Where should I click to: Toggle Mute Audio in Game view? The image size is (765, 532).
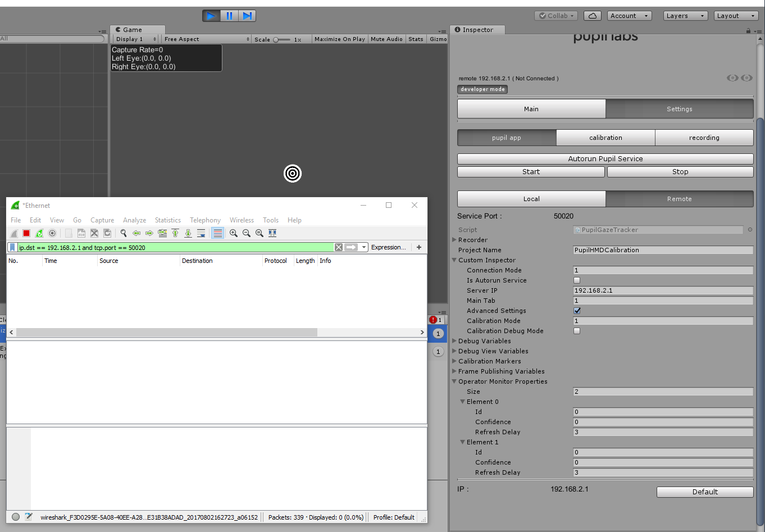pos(386,39)
